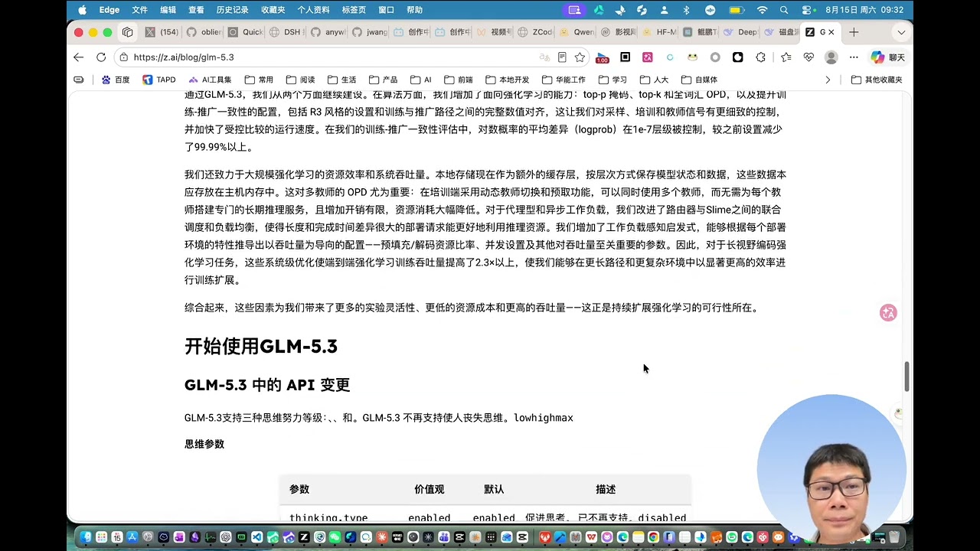The image size is (980, 551).
Task: Add page to favorites star icon
Action: 580,57
